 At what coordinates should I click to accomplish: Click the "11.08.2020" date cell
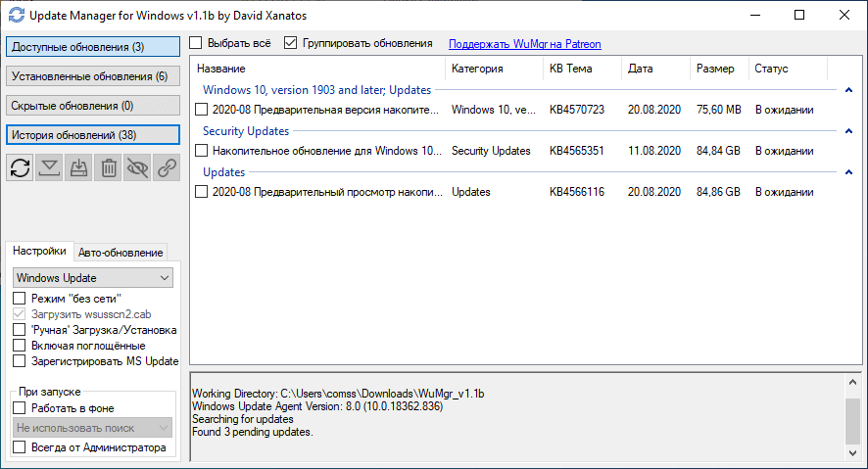653,151
